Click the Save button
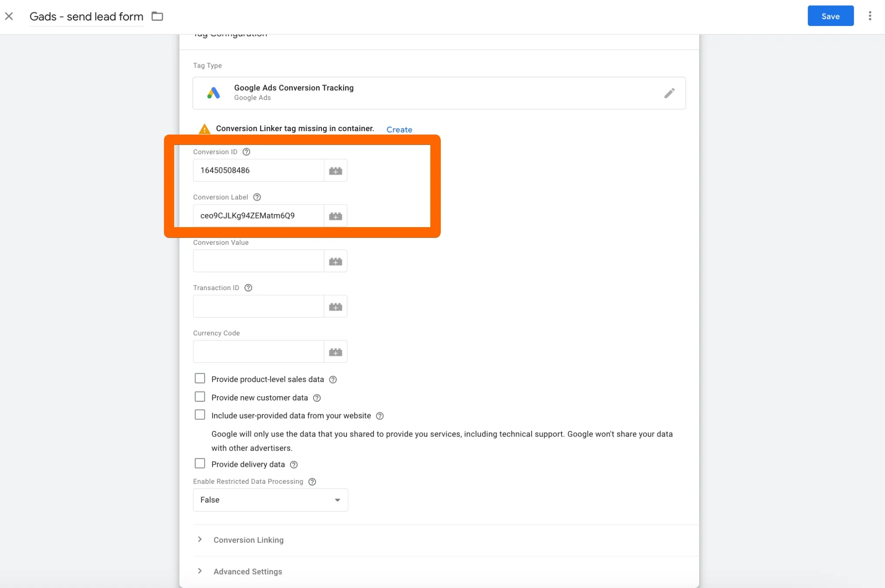The width and height of the screenshot is (885, 588). pos(830,16)
